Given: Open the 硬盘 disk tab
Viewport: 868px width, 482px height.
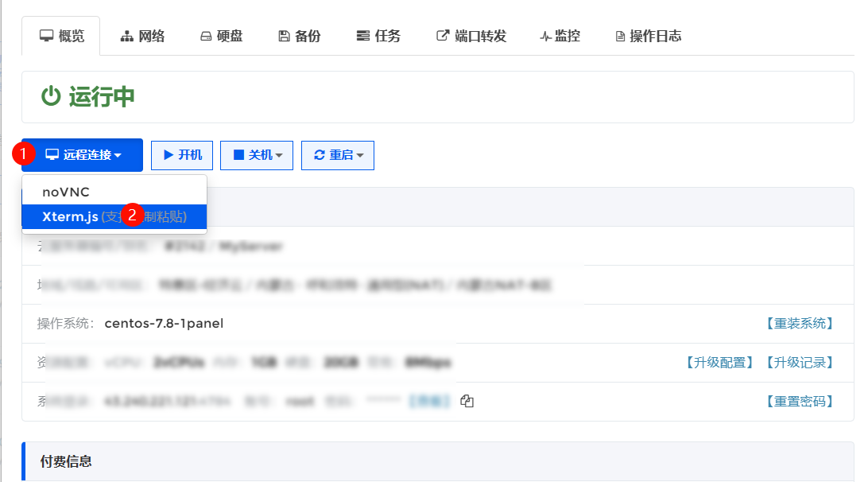Looking at the screenshot, I should point(222,37).
